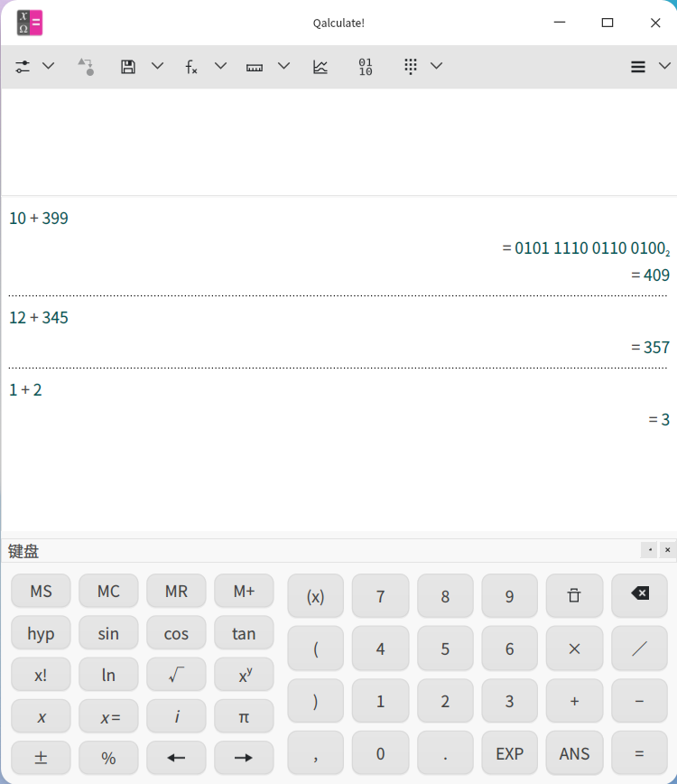The width and height of the screenshot is (677, 784).
Task: Click the x= button
Action: [108, 717]
